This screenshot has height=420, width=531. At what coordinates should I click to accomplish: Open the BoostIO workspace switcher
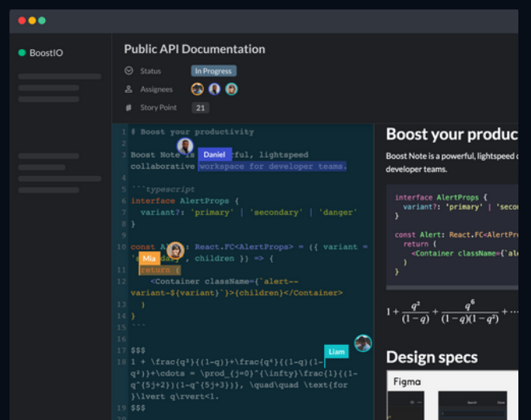[46, 53]
